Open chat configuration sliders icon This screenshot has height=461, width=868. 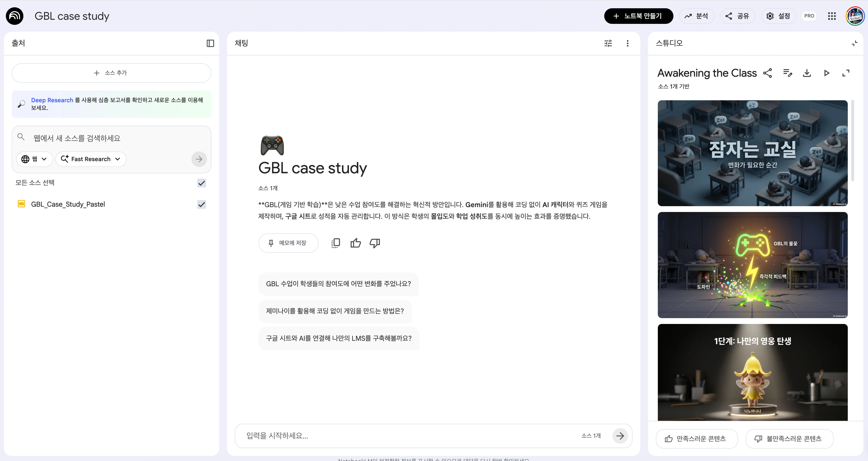click(608, 43)
